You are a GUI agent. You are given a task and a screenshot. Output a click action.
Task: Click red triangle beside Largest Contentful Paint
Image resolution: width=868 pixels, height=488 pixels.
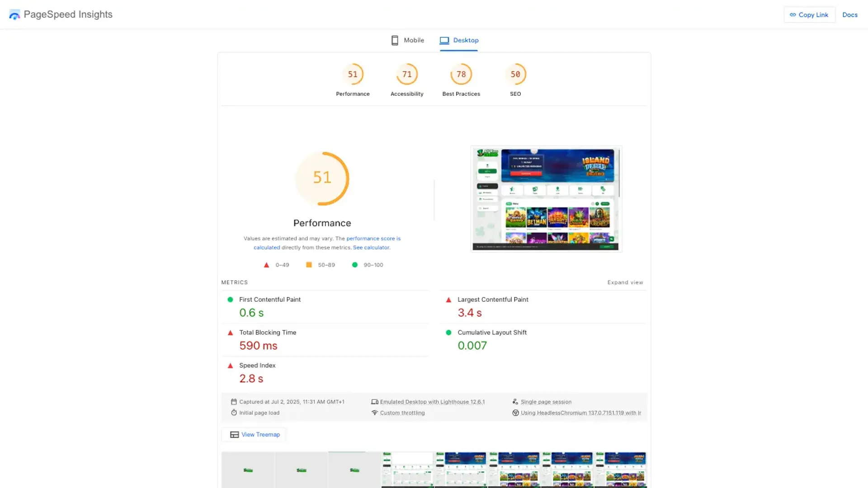click(448, 300)
